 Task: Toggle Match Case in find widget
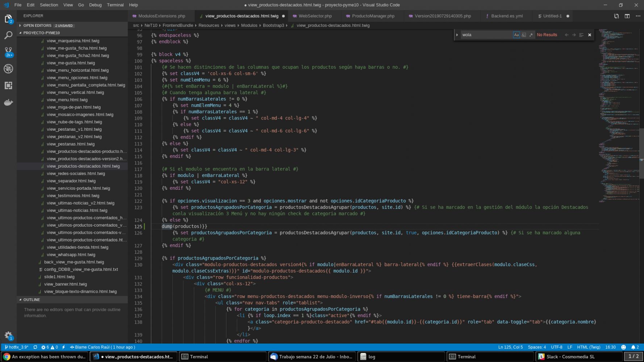[x=517, y=35]
